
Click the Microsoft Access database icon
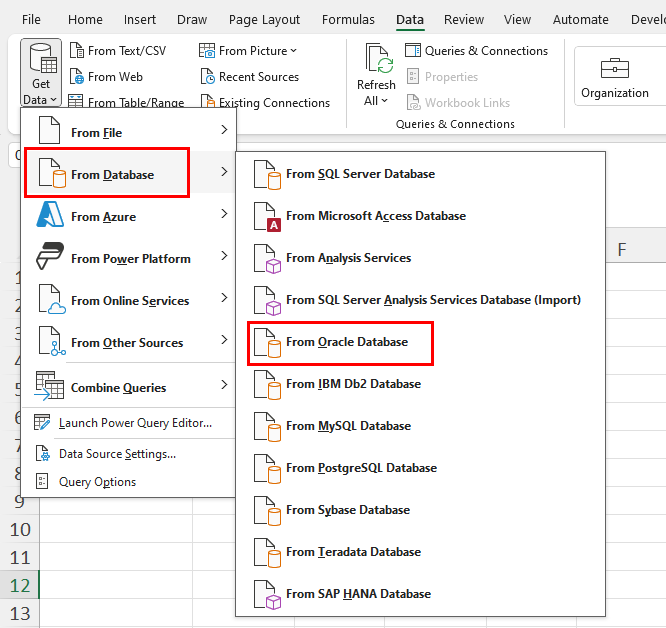point(267,217)
